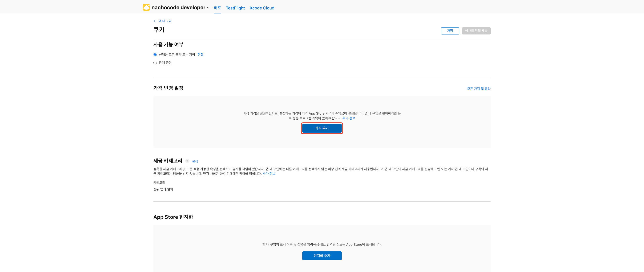Open 모든 가격 및 통화 link
This screenshot has height=272, width=644.
click(x=478, y=89)
